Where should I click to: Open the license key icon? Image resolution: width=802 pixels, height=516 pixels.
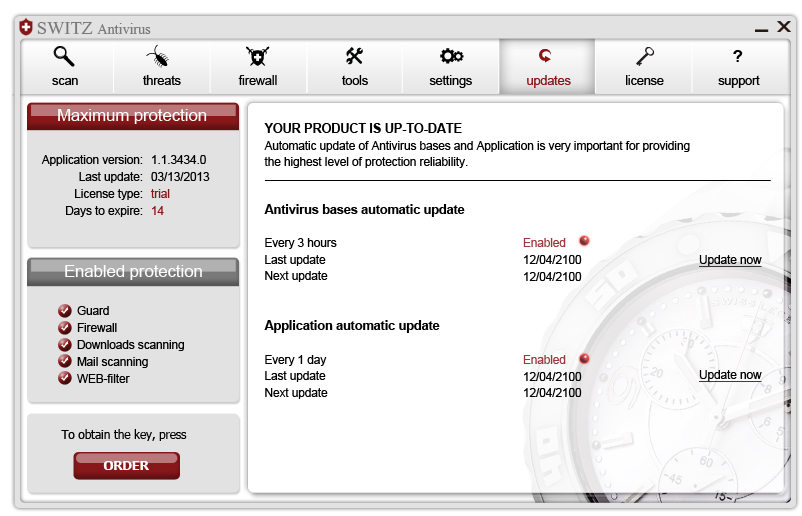pyautogui.click(x=644, y=56)
